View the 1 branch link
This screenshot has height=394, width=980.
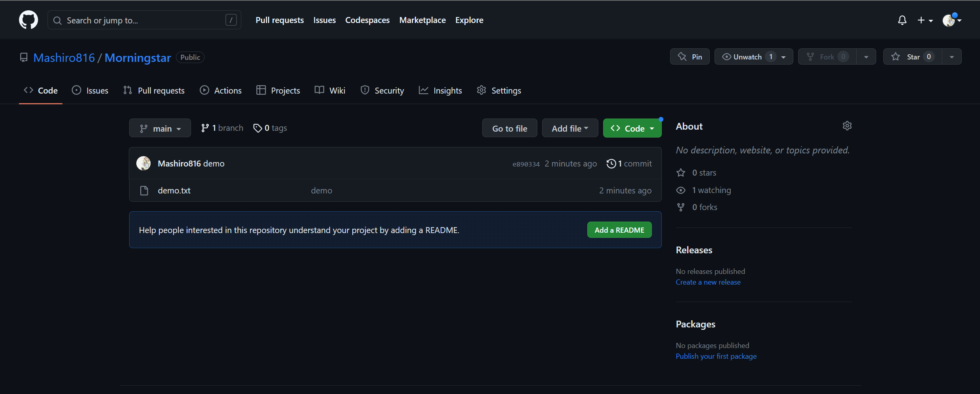[222, 128]
